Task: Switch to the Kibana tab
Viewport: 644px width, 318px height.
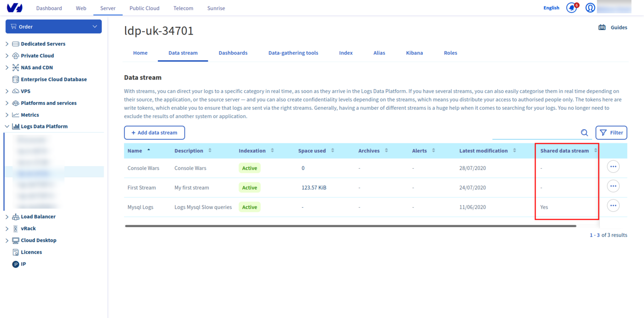Action: [414, 53]
